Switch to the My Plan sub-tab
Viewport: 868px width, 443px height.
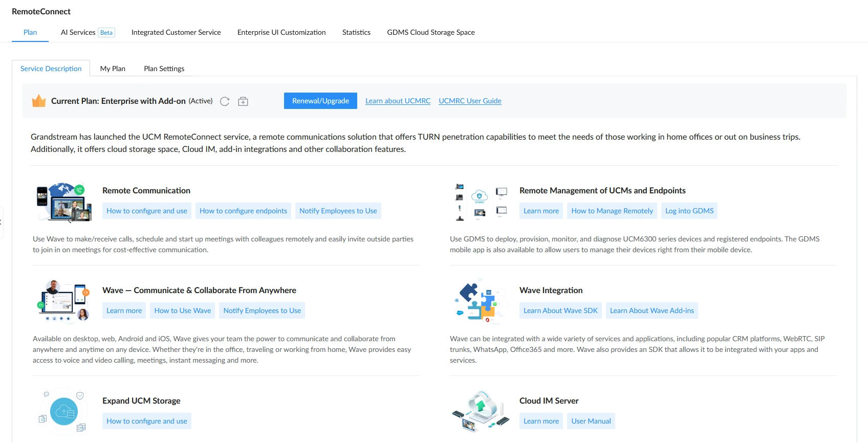(x=113, y=69)
